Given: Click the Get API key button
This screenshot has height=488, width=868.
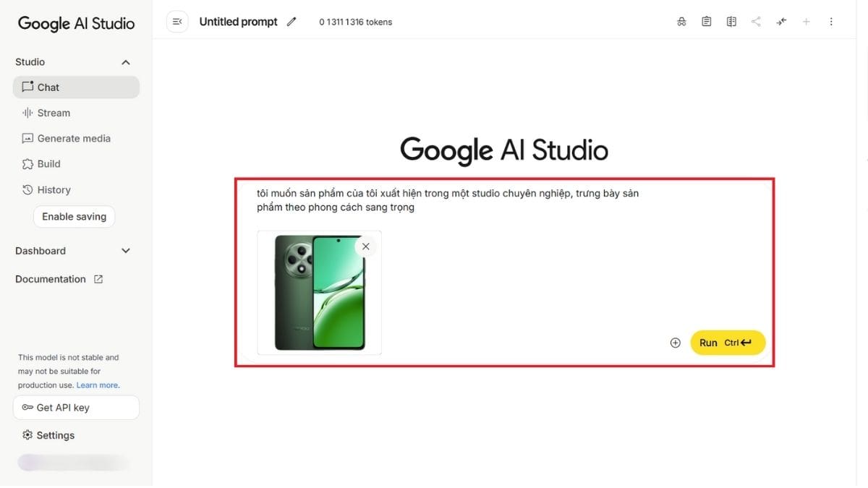Looking at the screenshot, I should click(x=76, y=407).
